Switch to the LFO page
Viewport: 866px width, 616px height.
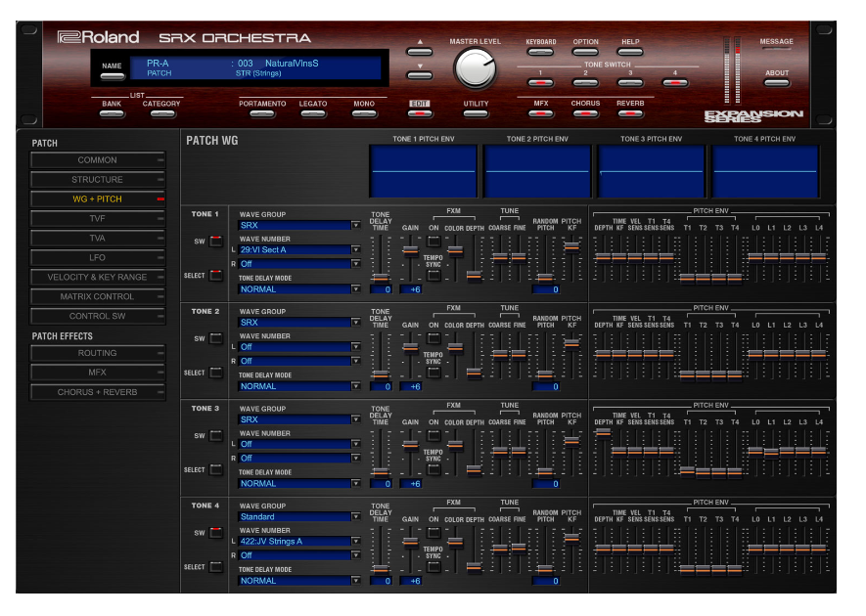tap(98, 257)
